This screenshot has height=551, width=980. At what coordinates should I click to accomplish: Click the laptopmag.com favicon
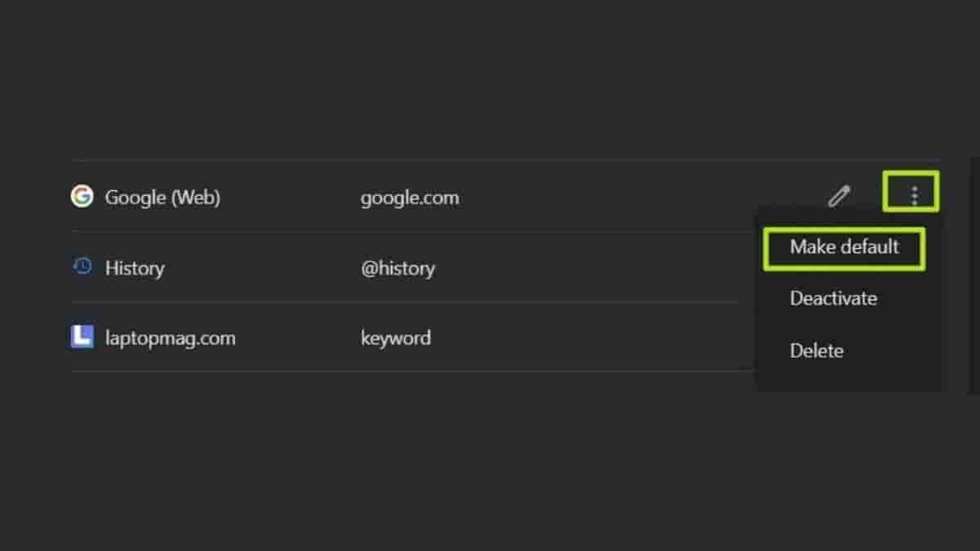point(82,337)
